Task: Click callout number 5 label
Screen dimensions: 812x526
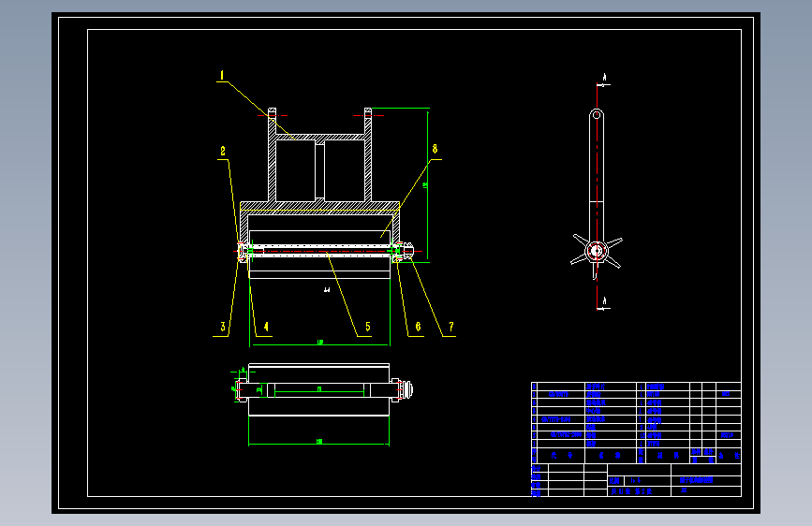Action: click(x=368, y=327)
